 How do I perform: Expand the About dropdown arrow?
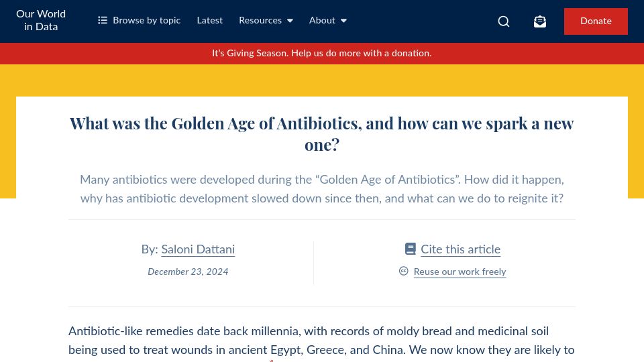tap(343, 21)
